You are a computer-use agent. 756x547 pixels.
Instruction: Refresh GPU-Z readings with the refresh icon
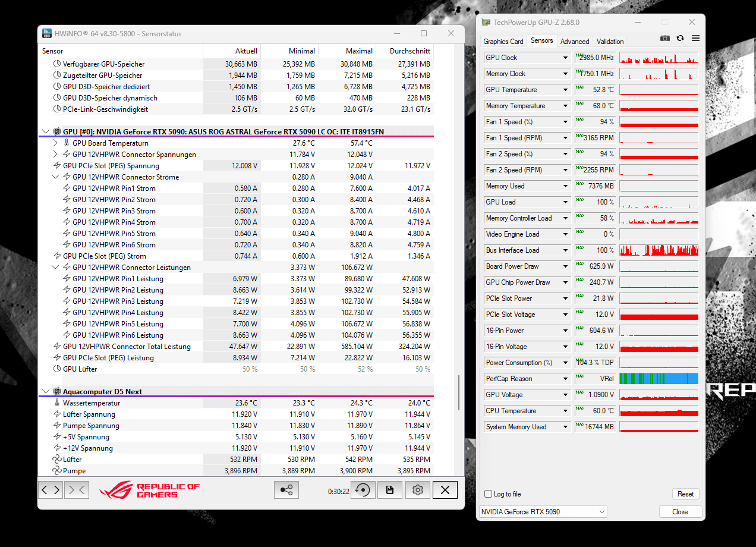[x=679, y=37]
